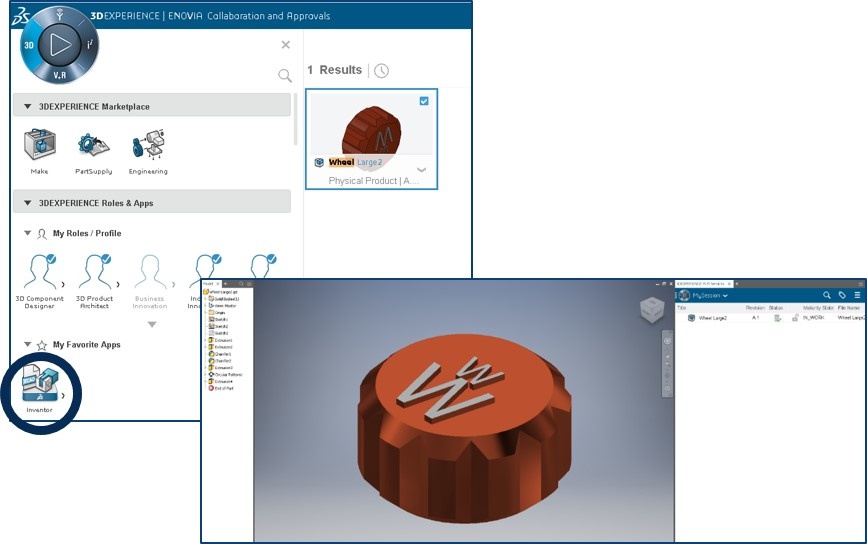Click the lock icon for Wheel Large2
Image resolution: width=867 pixels, height=544 pixels.
pos(795,318)
